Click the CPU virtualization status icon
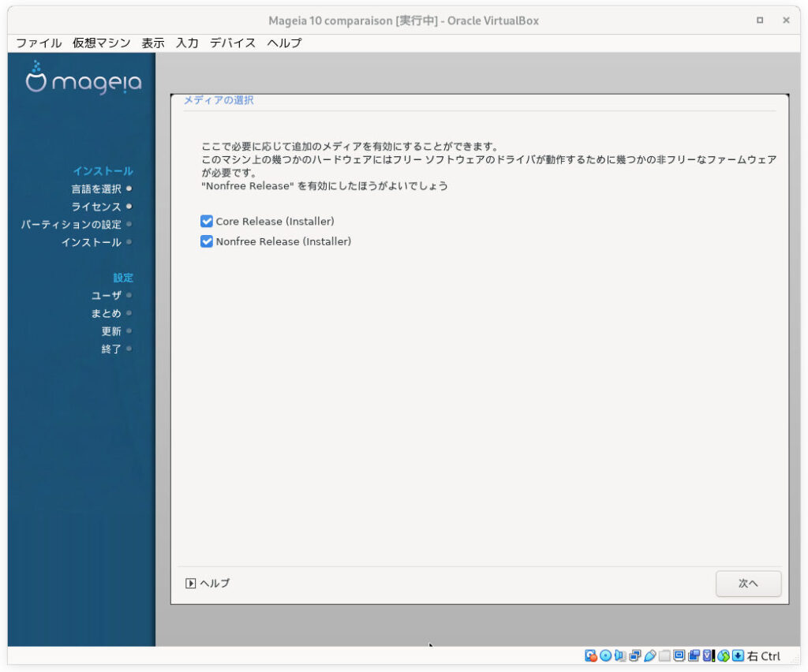 pyautogui.click(x=709, y=655)
